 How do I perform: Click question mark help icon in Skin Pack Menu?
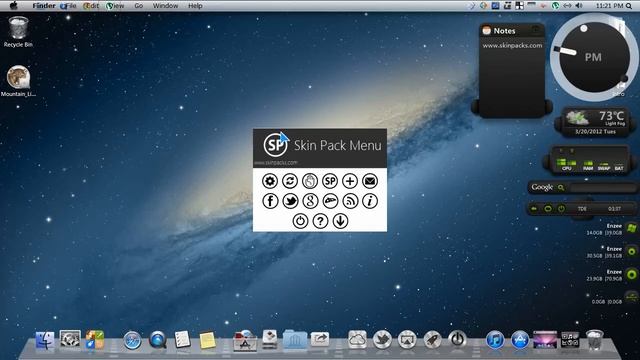[320, 221]
